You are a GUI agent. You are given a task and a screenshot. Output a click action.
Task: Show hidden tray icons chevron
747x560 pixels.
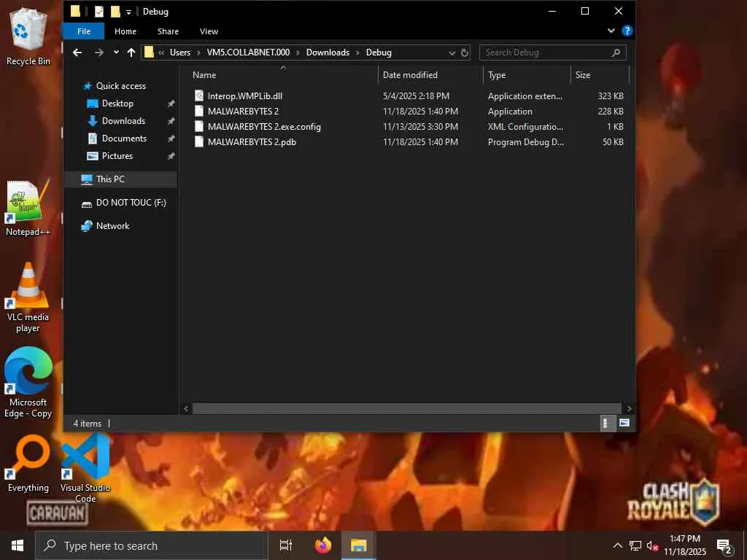coord(617,545)
